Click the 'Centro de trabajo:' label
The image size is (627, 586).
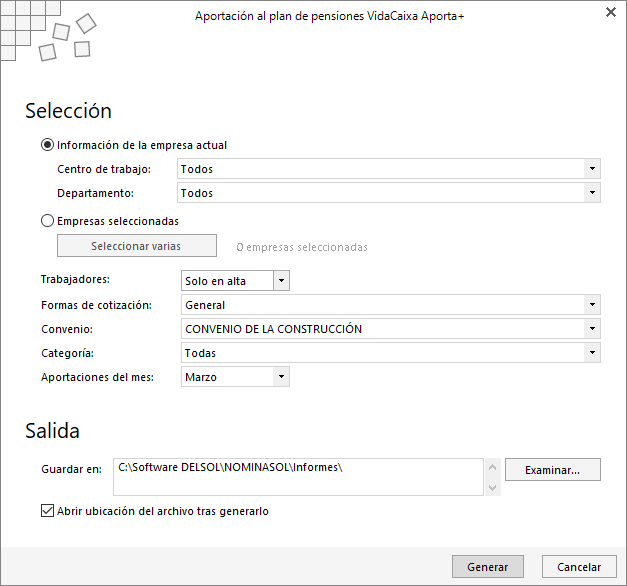click(104, 169)
